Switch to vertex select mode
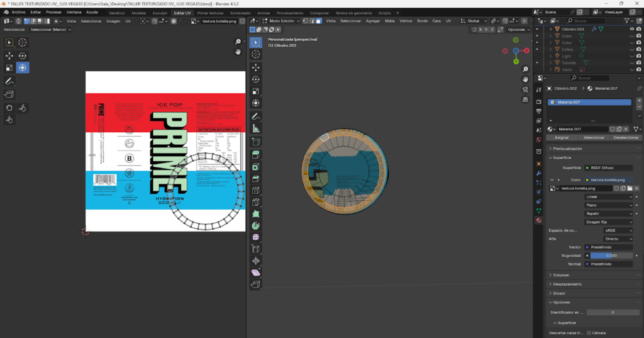The height and width of the screenshot is (338, 644). pos(306,21)
